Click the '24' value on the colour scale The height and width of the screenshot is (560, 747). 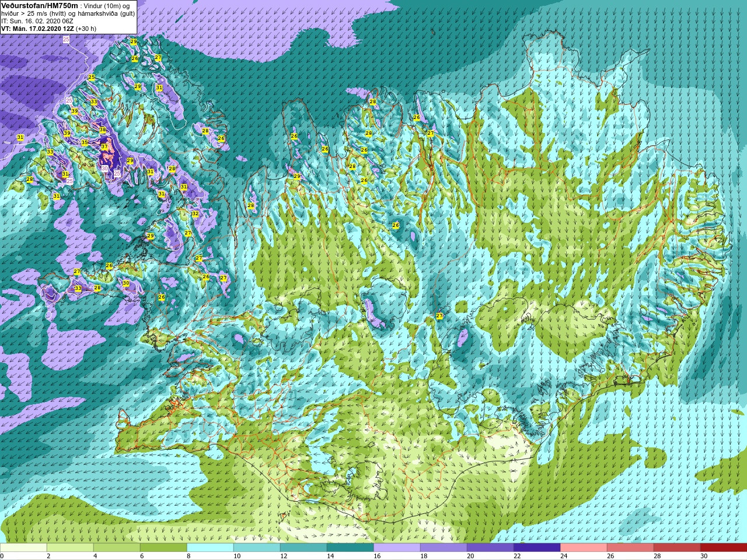point(564,556)
